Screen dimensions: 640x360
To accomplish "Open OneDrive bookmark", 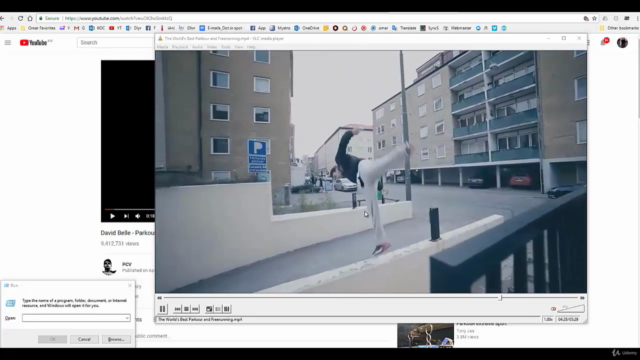I will [307, 28].
